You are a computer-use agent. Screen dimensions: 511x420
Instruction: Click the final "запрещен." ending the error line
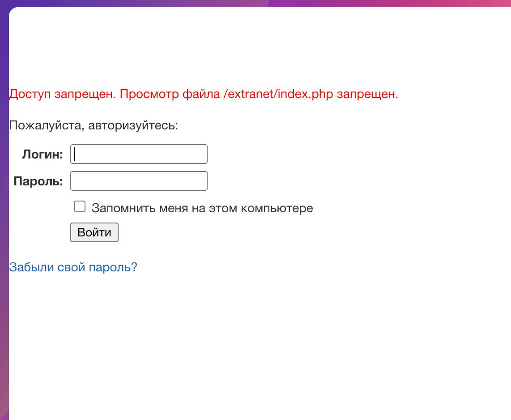point(367,94)
